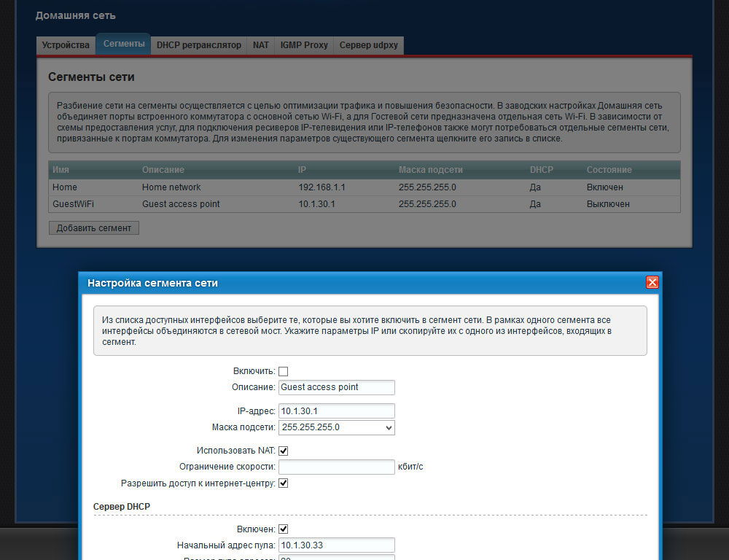
Task: Click the Описание input field
Action: coord(337,387)
